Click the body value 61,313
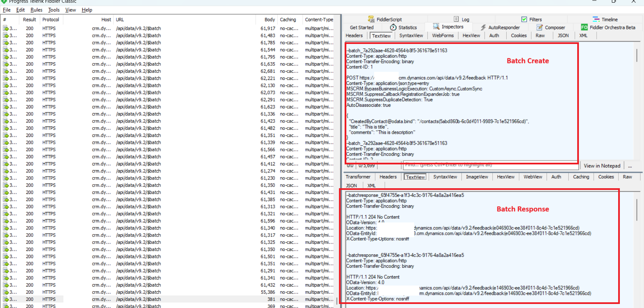 pos(268,207)
